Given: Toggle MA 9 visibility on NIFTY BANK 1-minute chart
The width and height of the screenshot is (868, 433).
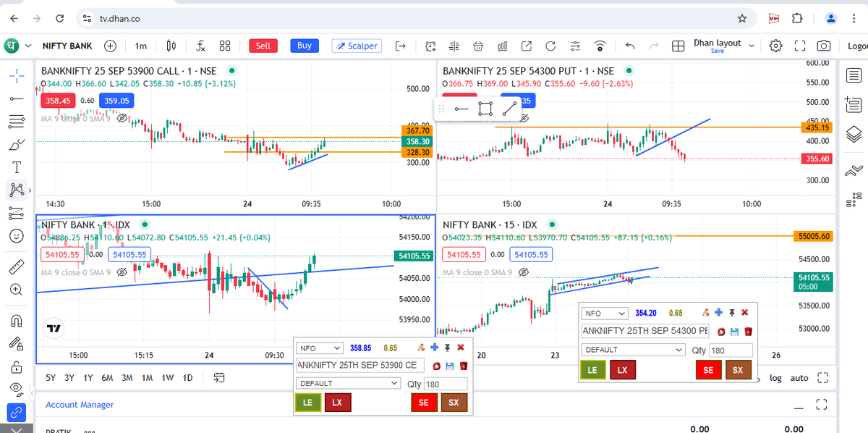Looking at the screenshot, I should (x=122, y=272).
